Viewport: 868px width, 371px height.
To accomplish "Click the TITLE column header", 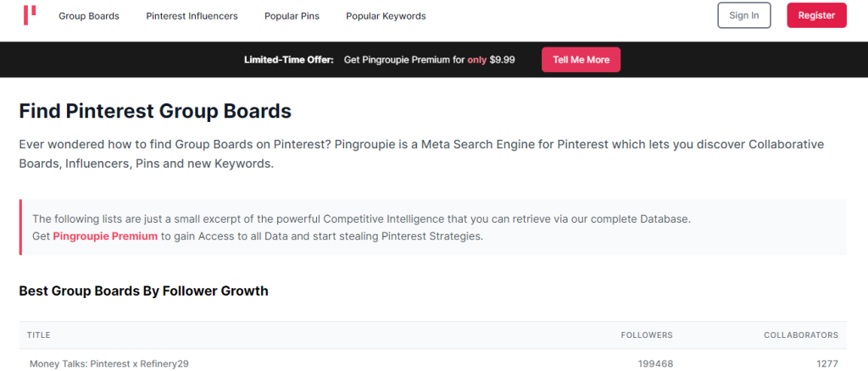I will point(39,335).
